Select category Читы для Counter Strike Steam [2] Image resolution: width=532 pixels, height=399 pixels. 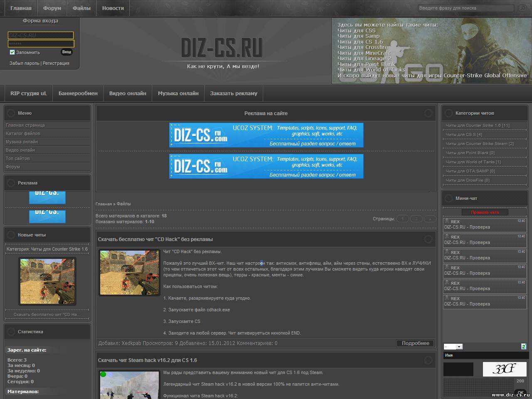click(480, 143)
